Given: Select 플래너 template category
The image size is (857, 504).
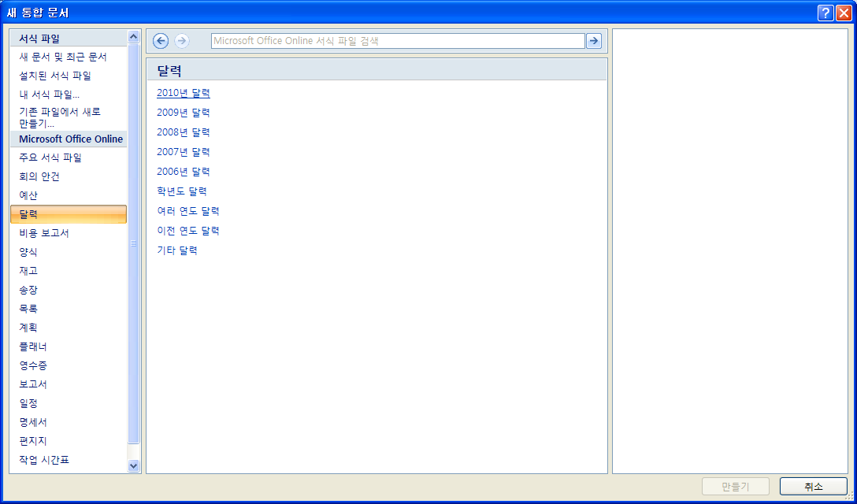Looking at the screenshot, I should (x=69, y=346).
